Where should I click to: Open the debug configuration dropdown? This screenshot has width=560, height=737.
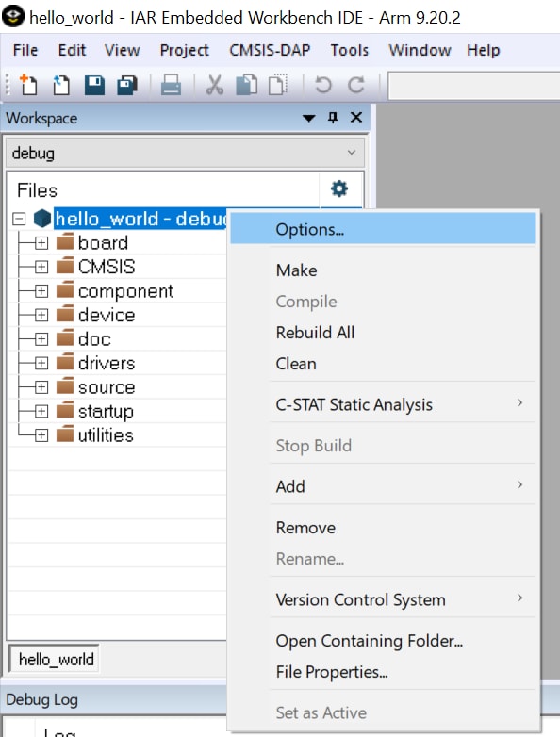click(x=186, y=153)
